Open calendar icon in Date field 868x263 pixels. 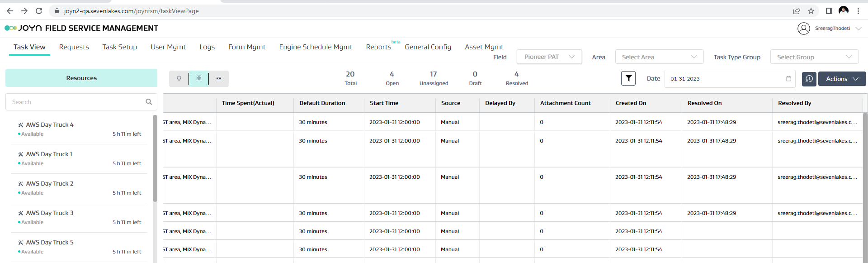pos(788,79)
